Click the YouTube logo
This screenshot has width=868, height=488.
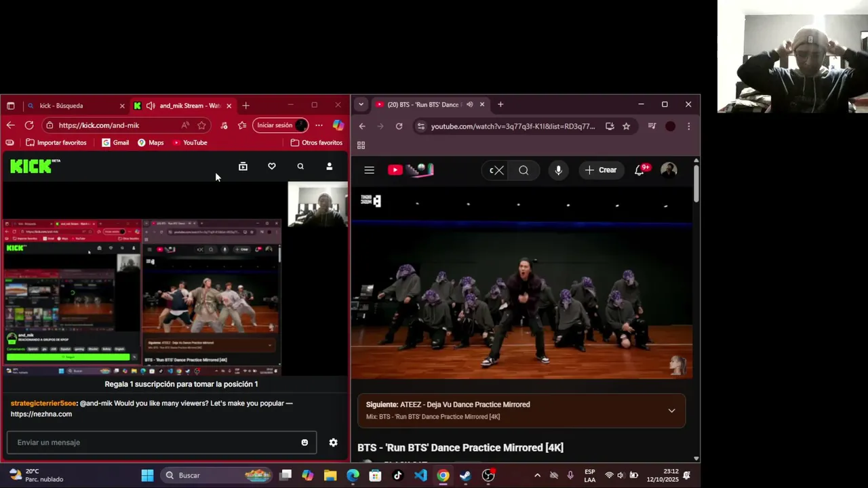pos(410,170)
